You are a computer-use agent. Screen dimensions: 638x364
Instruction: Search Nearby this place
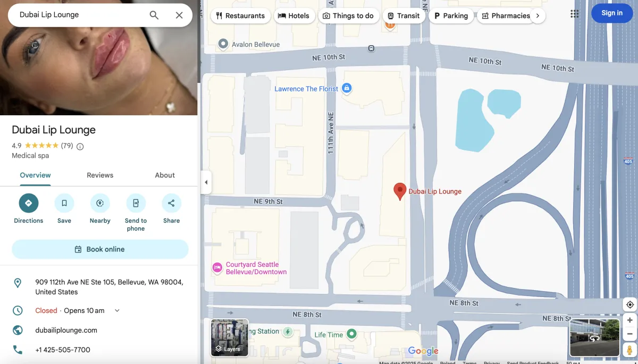(100, 209)
